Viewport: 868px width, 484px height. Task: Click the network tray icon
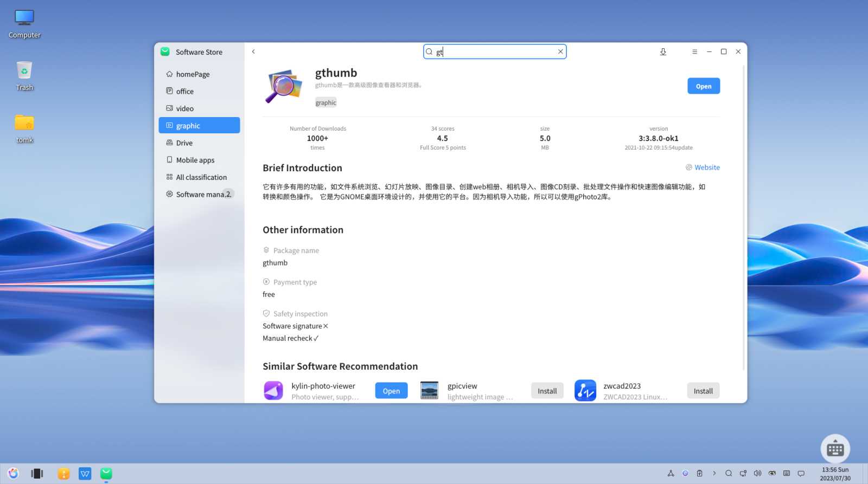click(671, 473)
